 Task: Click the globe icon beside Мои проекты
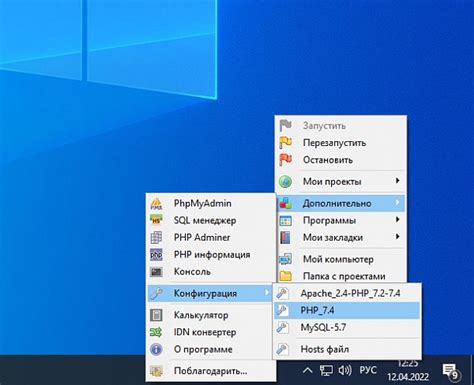285,182
